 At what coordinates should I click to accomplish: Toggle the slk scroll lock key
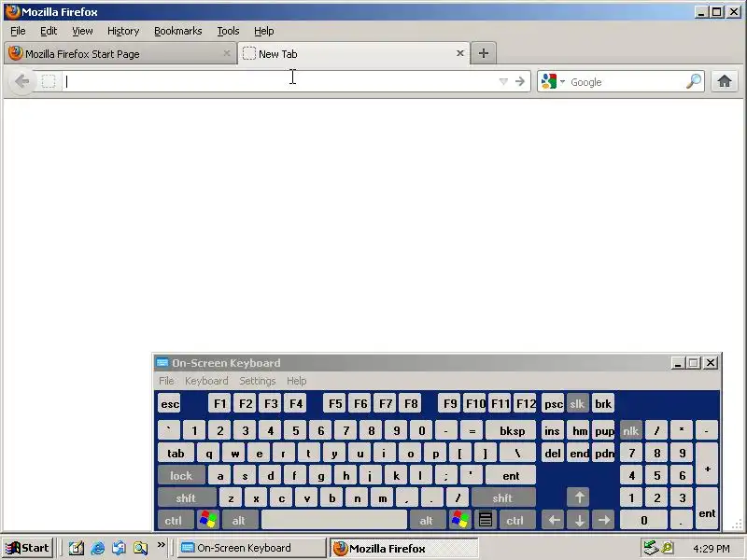(x=577, y=404)
